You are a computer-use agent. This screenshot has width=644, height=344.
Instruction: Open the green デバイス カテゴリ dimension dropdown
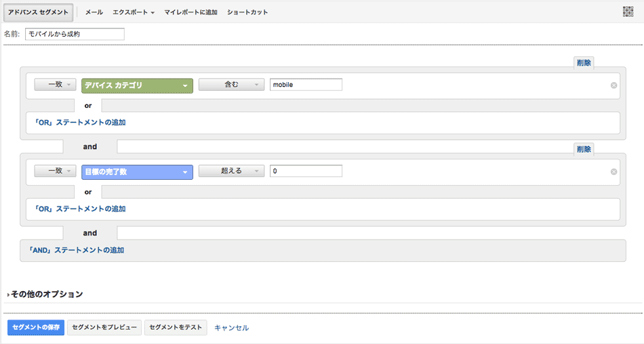tap(137, 85)
